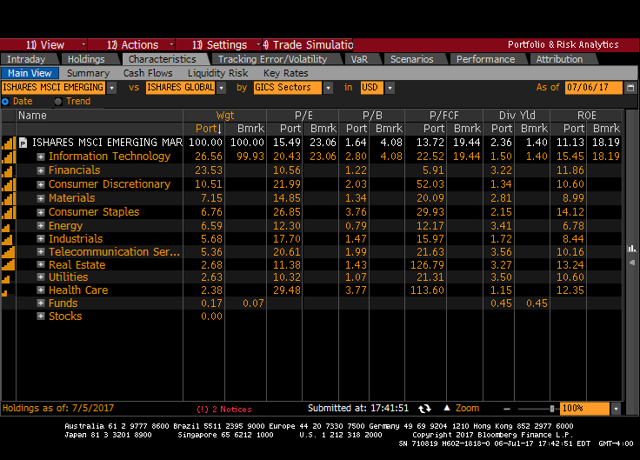Open the Cash Flows sub-tab

point(148,73)
